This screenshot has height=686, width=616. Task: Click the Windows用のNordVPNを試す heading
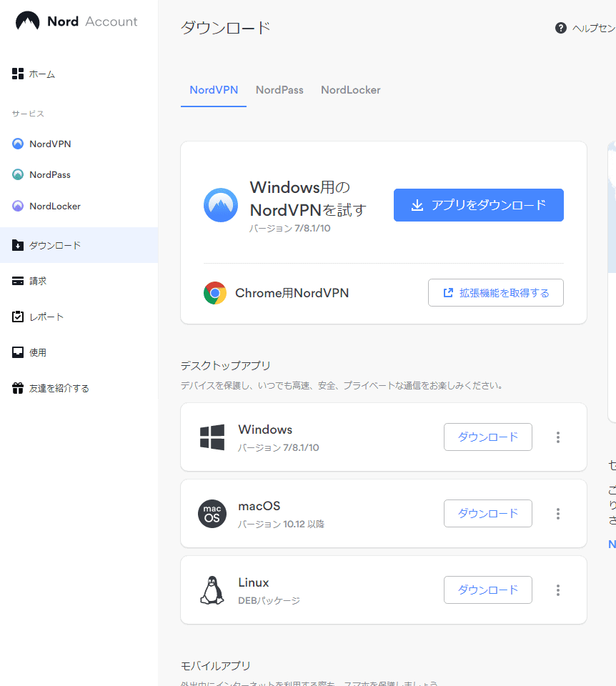[x=308, y=199]
